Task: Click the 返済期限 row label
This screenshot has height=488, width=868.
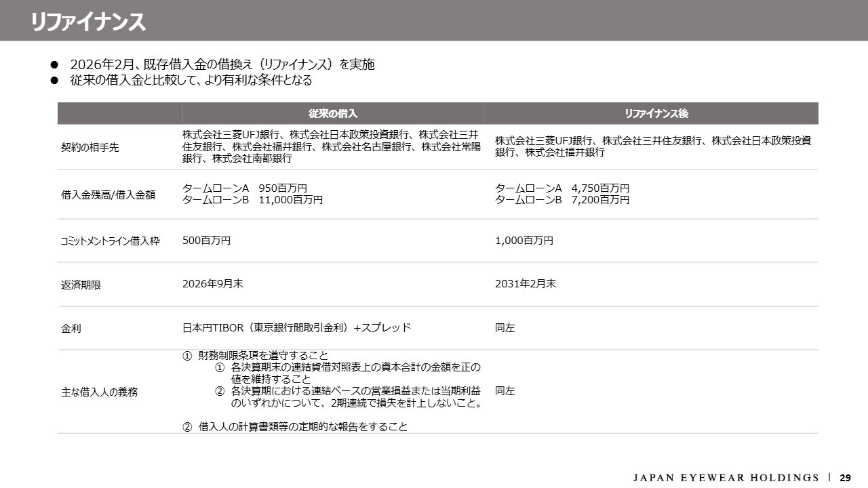Action: pos(81,285)
